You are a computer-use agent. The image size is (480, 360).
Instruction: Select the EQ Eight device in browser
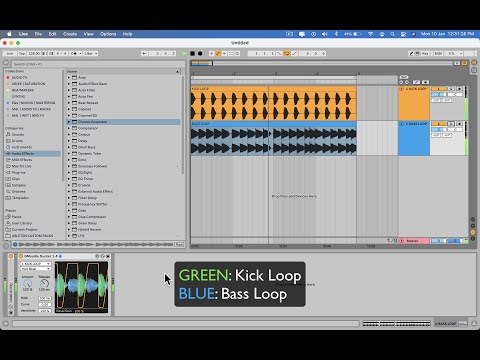point(85,172)
